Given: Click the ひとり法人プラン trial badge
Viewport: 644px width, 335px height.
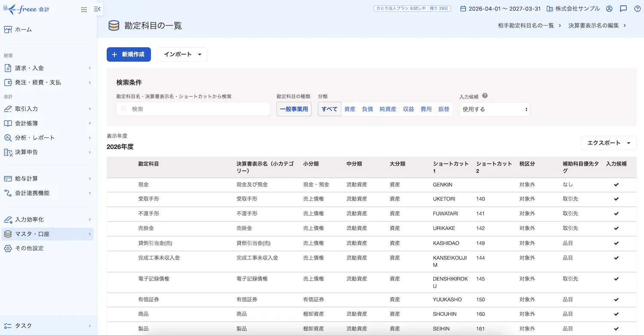Looking at the screenshot, I should [x=412, y=9].
